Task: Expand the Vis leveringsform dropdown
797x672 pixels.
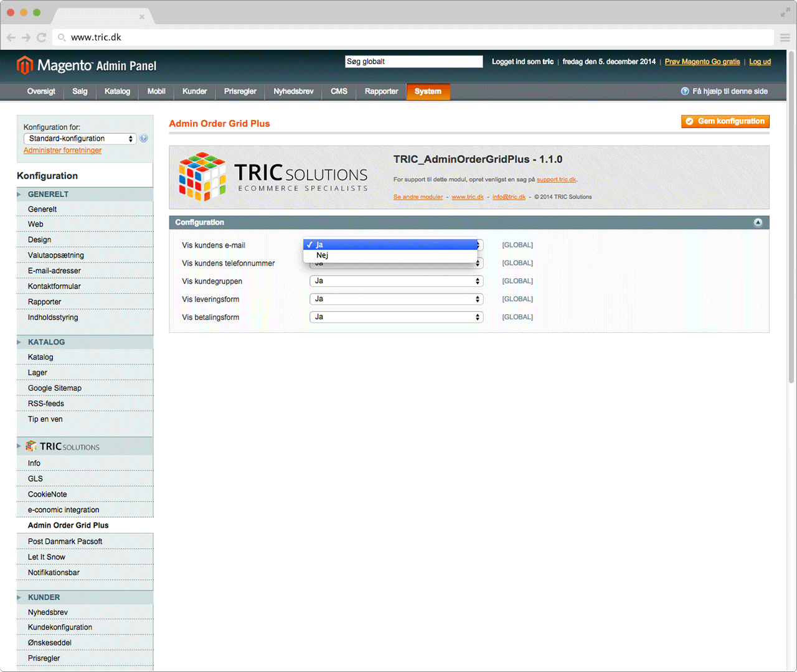Action: coord(396,299)
